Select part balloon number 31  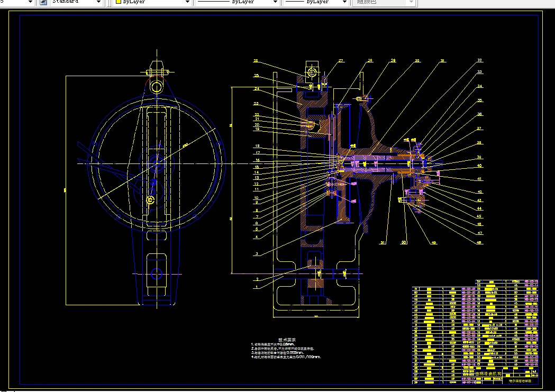(442, 60)
